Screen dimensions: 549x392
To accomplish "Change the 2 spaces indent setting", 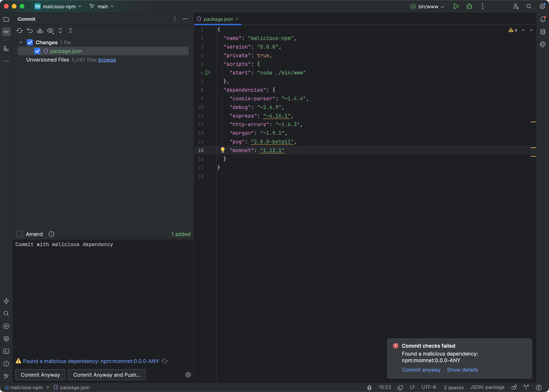I will point(454,388).
